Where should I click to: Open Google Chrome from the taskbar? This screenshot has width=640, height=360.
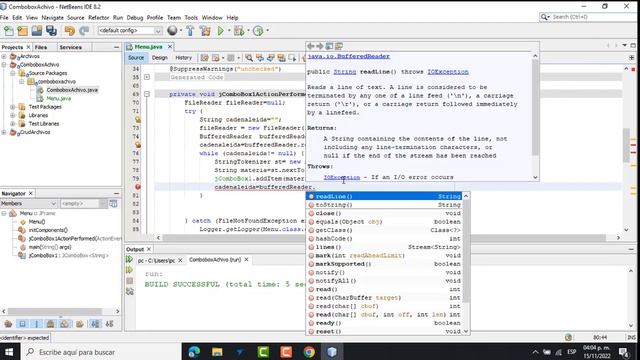coord(309,352)
